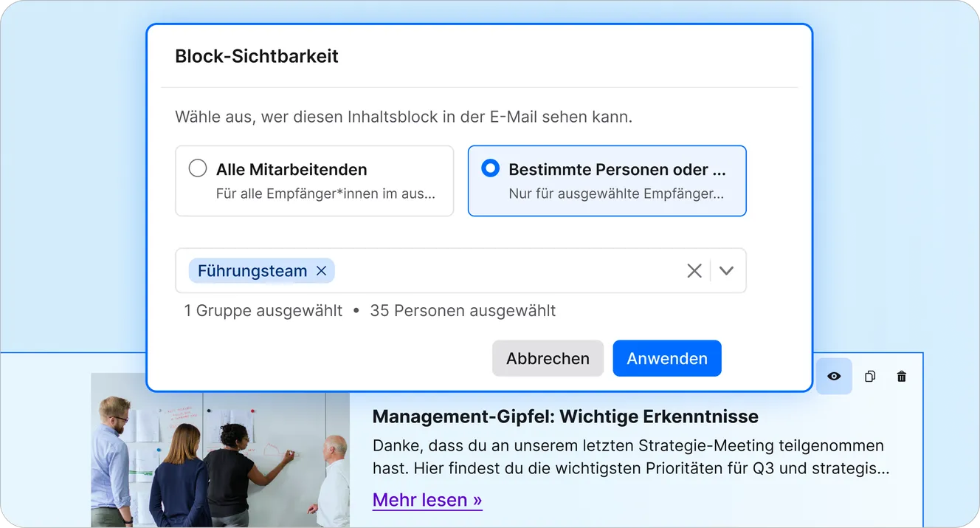The height and width of the screenshot is (528, 980).
Task: Click the Management-Gipfel: Wichtige Erkenntnisse heading
Action: 565,416
